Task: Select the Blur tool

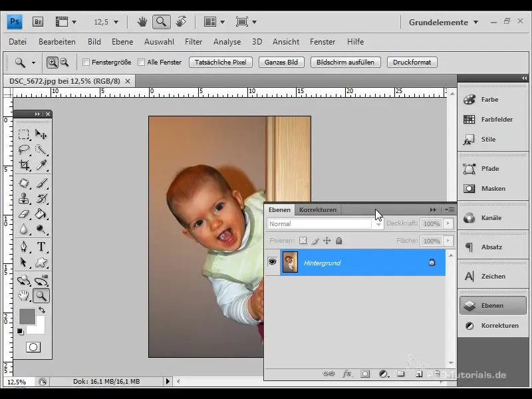Action: click(23, 229)
